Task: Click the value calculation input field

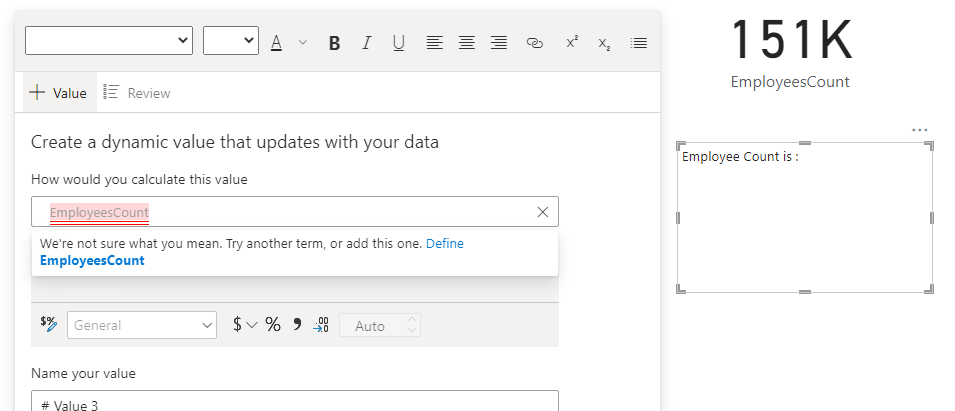Action: [295, 212]
